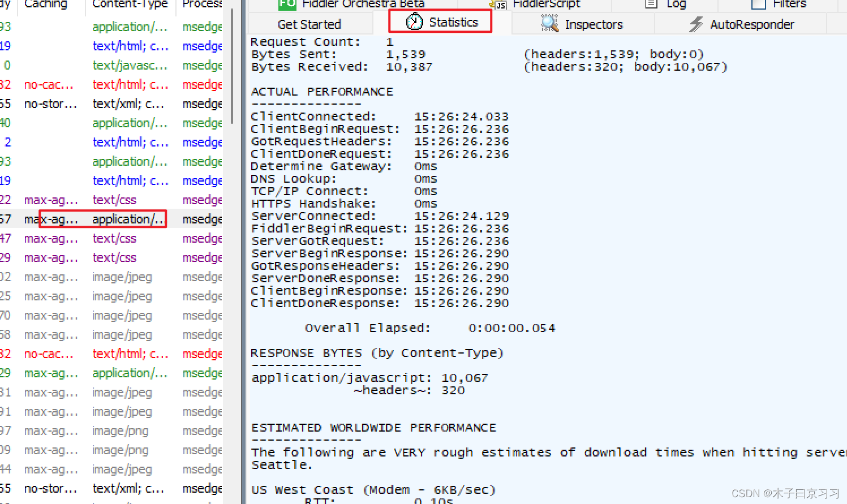Select the text/css session ending 47
Screen dimensions: 847x504
click(111, 238)
